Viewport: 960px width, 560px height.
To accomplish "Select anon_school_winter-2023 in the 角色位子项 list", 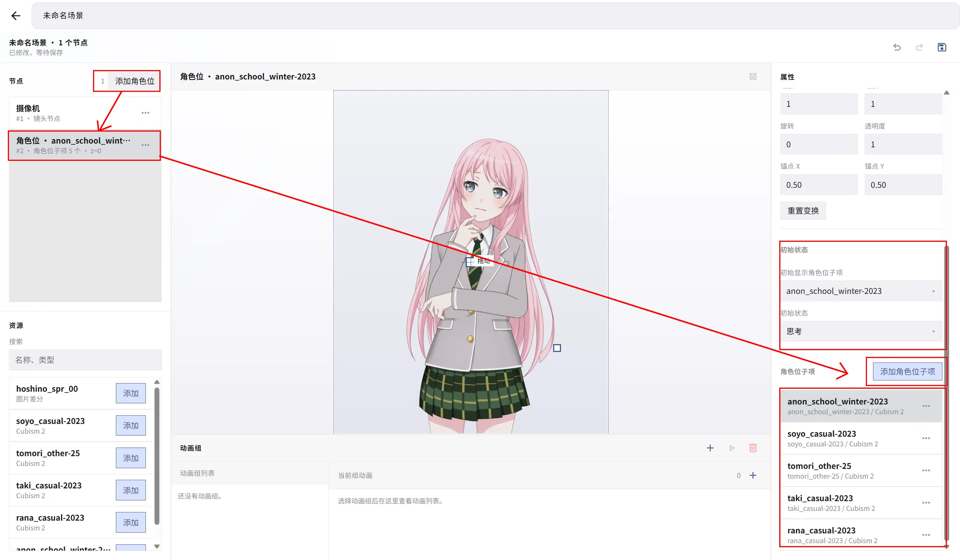I will pyautogui.click(x=861, y=406).
